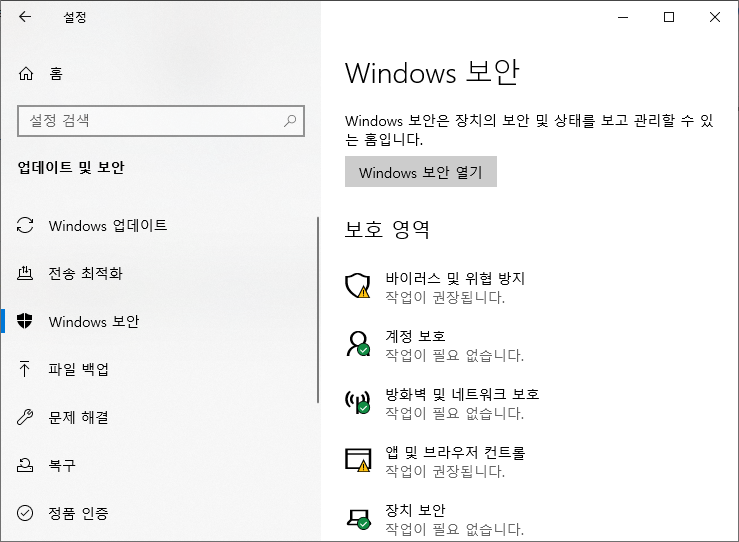
Task: Click the 보호 영역 heading
Action: [387, 230]
